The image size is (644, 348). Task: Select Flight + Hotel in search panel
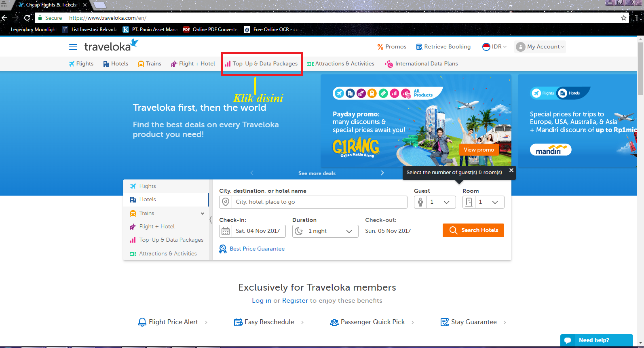[x=166, y=227]
